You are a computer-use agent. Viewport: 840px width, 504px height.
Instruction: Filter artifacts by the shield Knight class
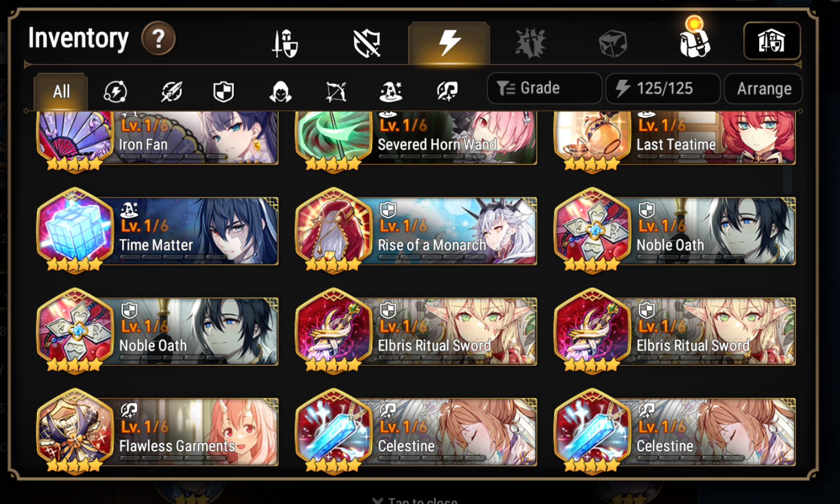pos(224,91)
